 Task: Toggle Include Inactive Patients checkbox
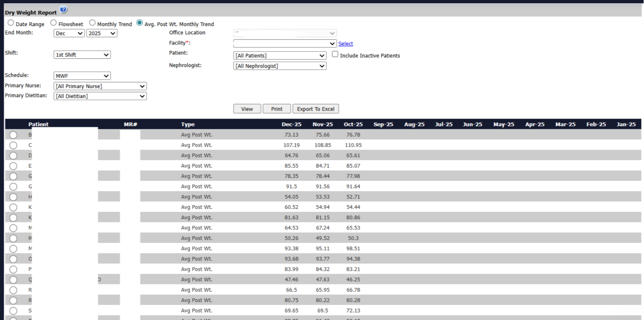(x=335, y=54)
